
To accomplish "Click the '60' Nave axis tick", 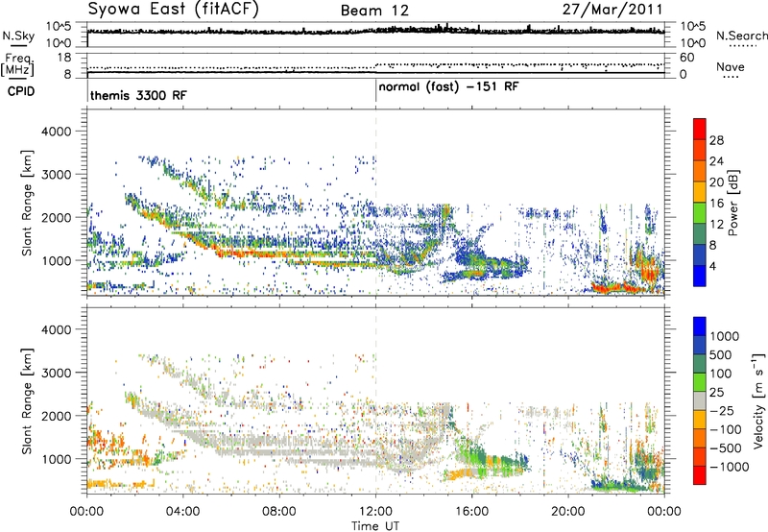I will pos(686,58).
